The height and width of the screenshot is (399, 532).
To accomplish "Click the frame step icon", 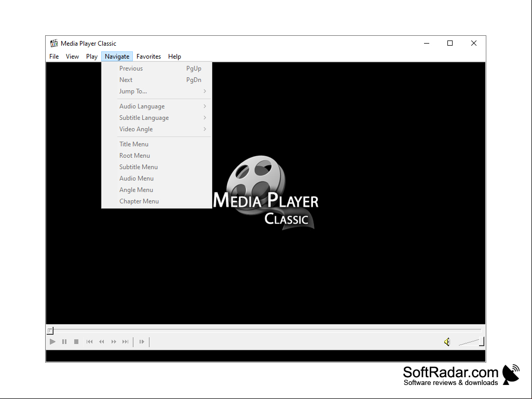I will [x=142, y=341].
